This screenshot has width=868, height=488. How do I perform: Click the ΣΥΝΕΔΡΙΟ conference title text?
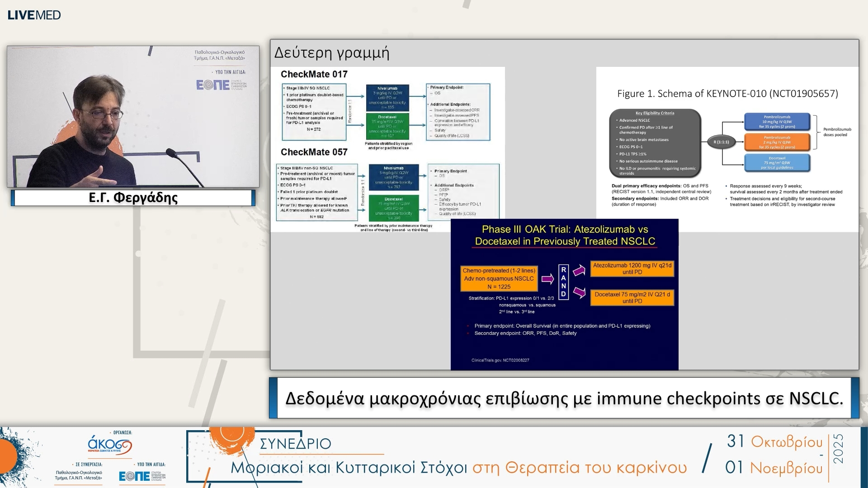[295, 444]
